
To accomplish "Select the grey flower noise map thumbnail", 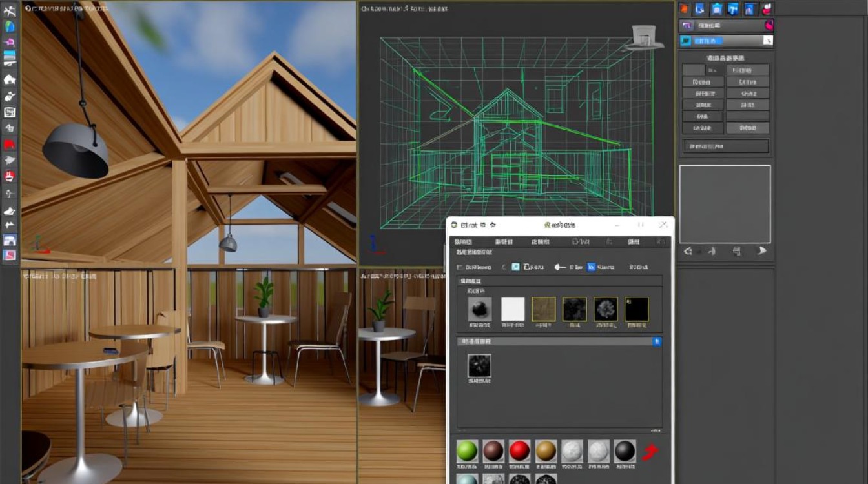I will coord(606,309).
